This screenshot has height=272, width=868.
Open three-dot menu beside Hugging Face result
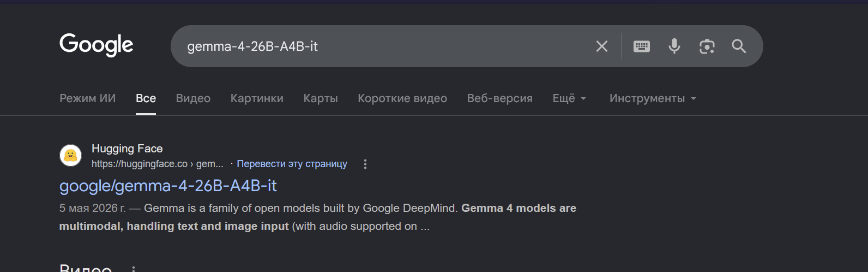[x=365, y=164]
